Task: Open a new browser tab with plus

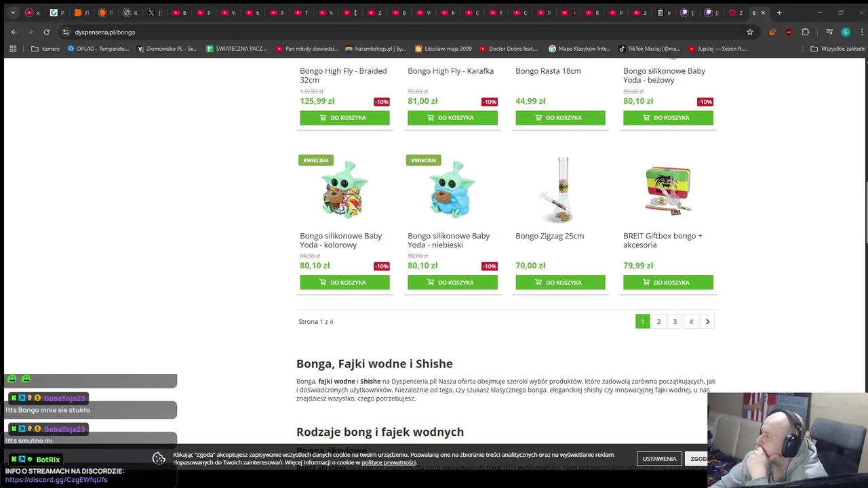Action: [x=779, y=13]
